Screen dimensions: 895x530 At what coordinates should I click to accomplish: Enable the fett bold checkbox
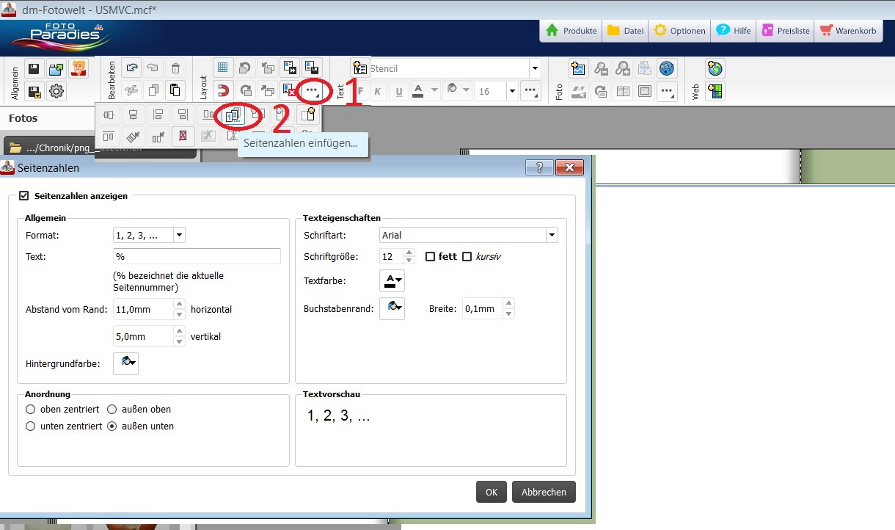tap(430, 257)
